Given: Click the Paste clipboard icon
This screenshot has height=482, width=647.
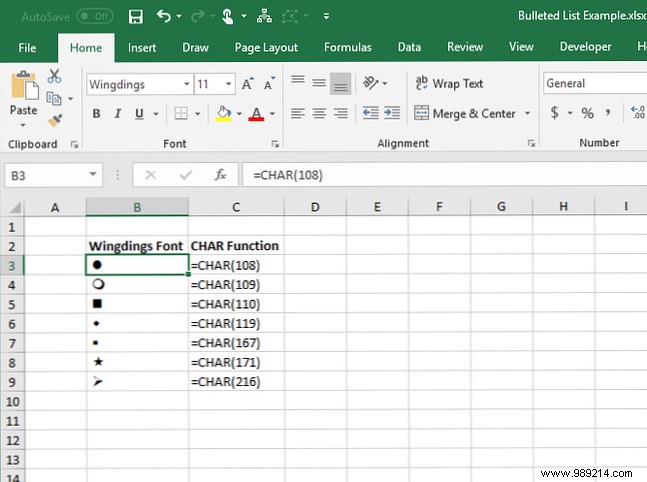Looking at the screenshot, I should coord(24,86).
